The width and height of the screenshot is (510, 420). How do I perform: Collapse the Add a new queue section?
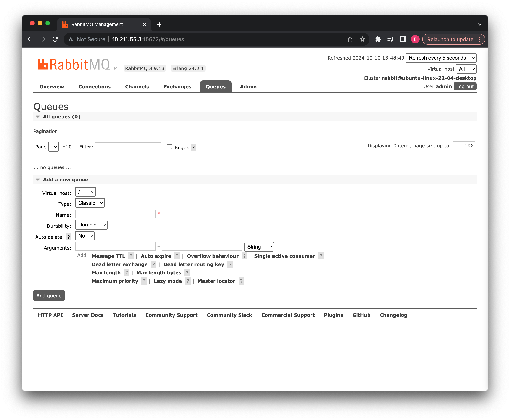pos(38,180)
